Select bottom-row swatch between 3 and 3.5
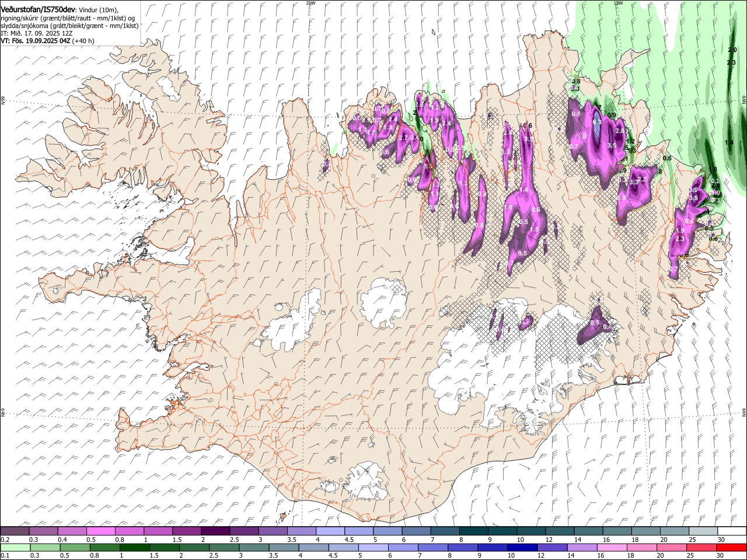 (x=254, y=547)
